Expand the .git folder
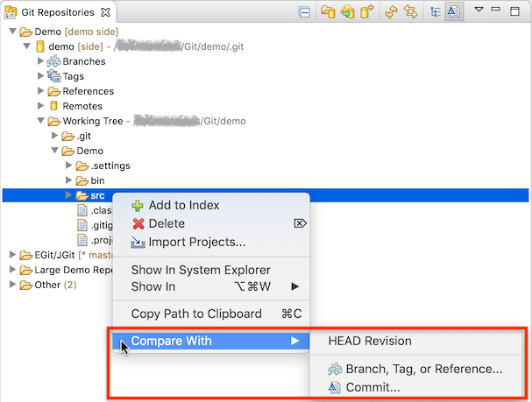Viewport: 532px width, 402px height. pos(54,136)
